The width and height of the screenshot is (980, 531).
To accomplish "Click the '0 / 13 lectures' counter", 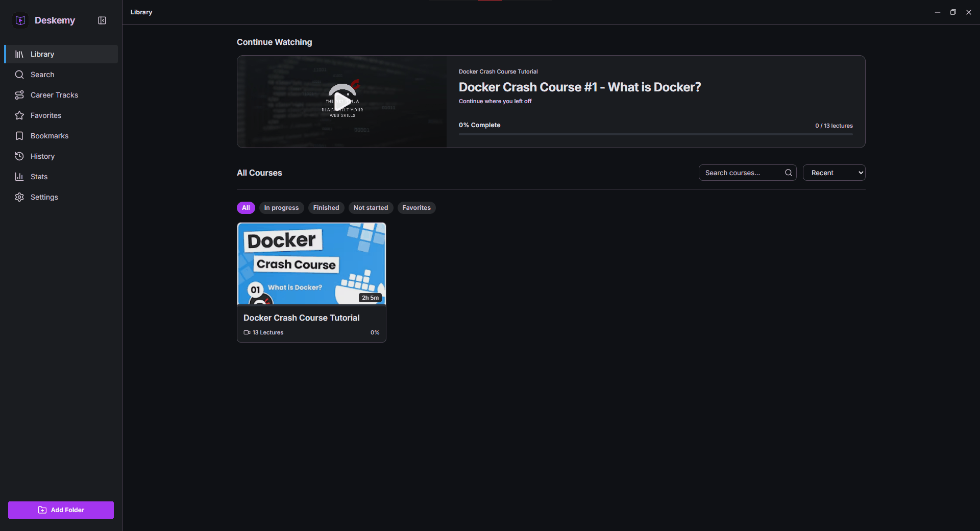I will click(834, 126).
